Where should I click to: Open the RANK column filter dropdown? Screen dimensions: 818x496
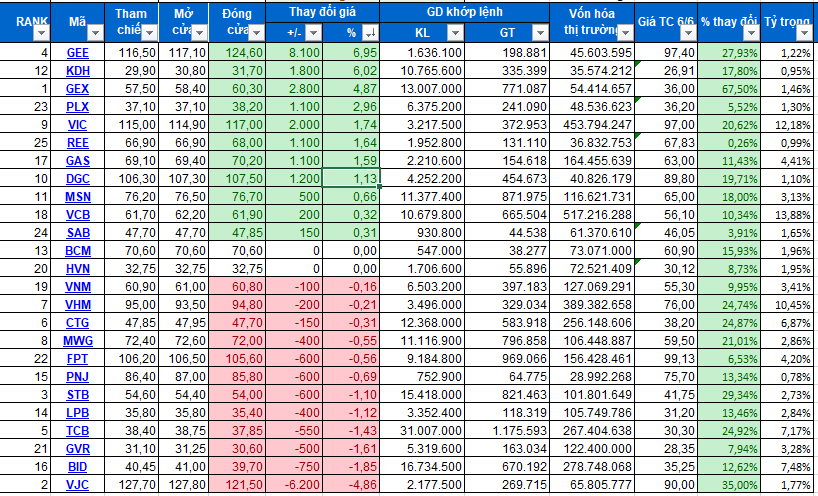pyautogui.click(x=41, y=33)
